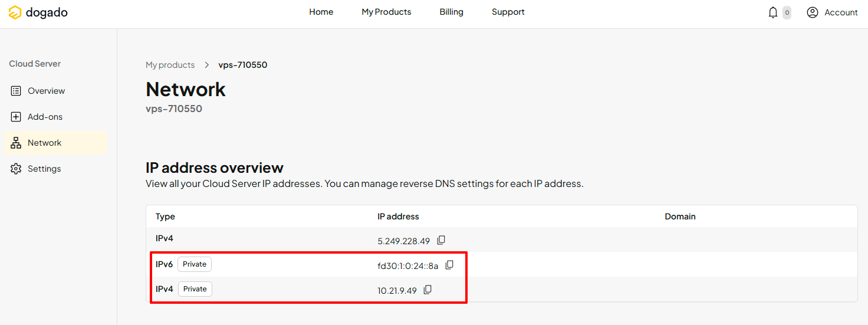The height and width of the screenshot is (325, 868).
Task: Click the notification count badge
Action: pyautogui.click(x=787, y=12)
